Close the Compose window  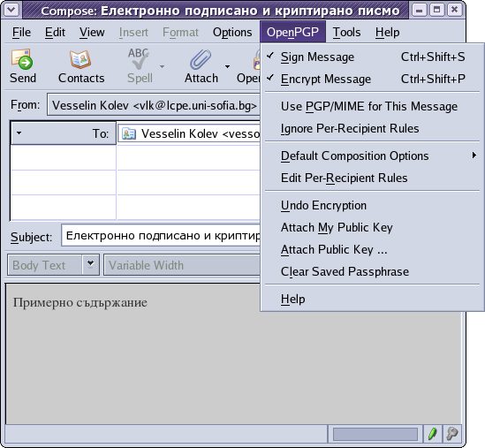tap(454, 10)
